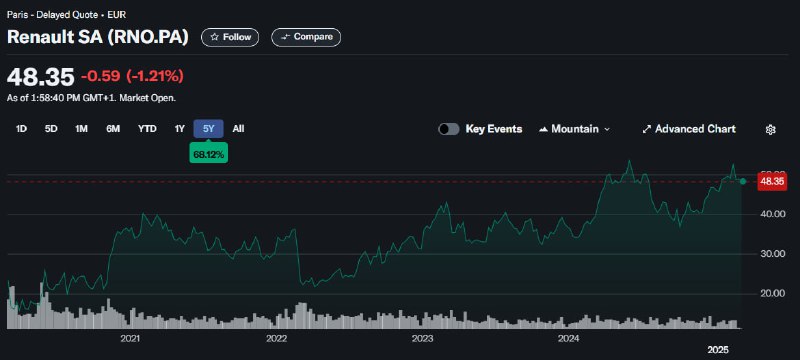Click the Advanced Chart expand arrows icon
The image size is (800, 360).
click(646, 130)
